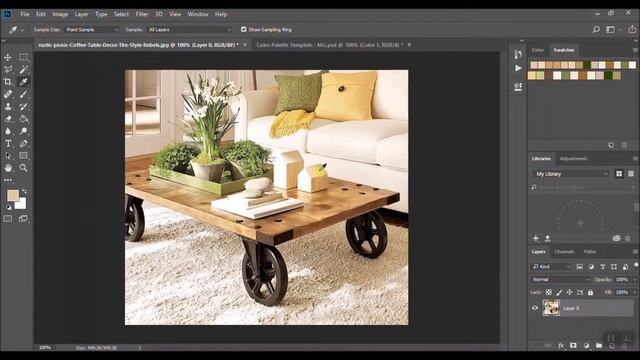Viewport: 640px width, 360px height.
Task: Open the Edit Toolbar three-dots menu
Action: point(8,180)
